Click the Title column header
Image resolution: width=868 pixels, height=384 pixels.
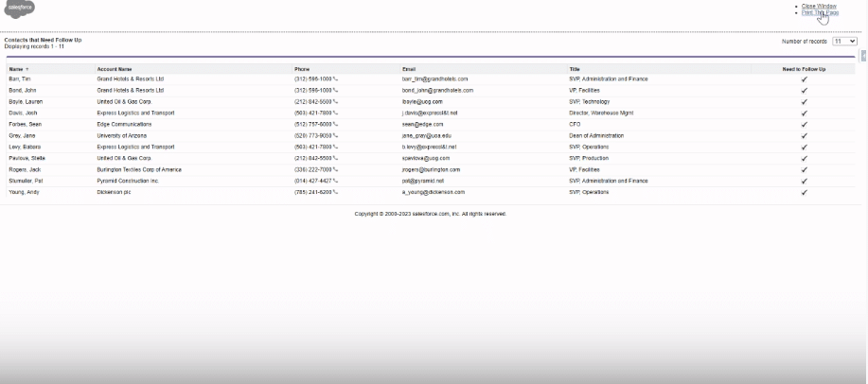[x=575, y=69]
